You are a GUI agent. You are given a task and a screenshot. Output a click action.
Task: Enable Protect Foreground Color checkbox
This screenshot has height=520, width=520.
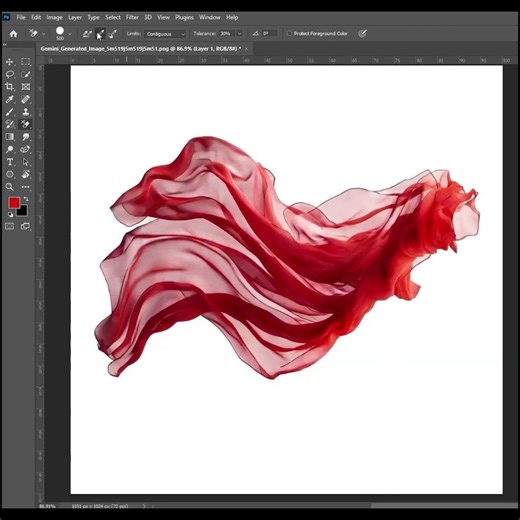289,33
